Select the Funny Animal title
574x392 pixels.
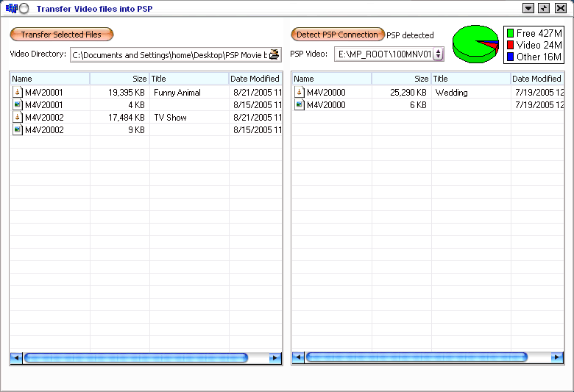pyautogui.click(x=177, y=93)
